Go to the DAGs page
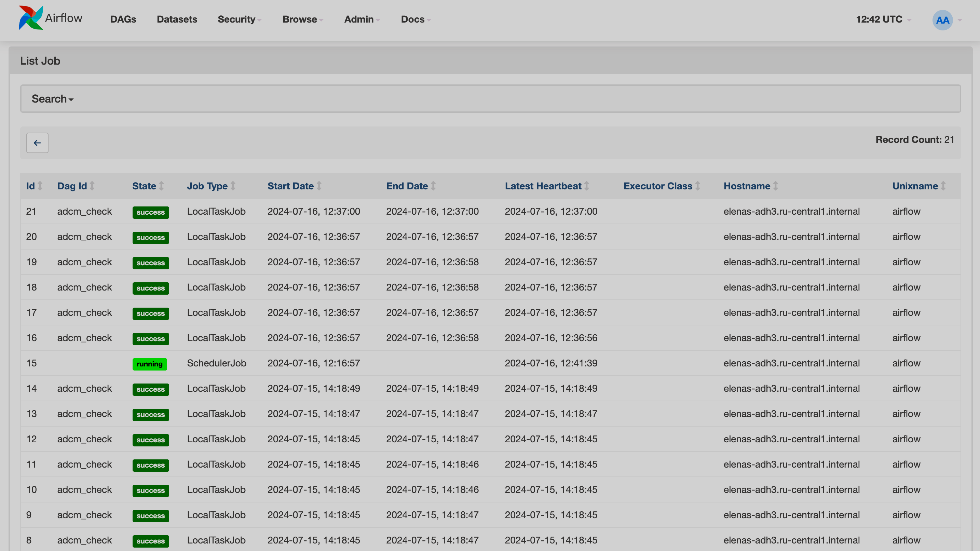The height and width of the screenshot is (551, 980). click(x=123, y=19)
